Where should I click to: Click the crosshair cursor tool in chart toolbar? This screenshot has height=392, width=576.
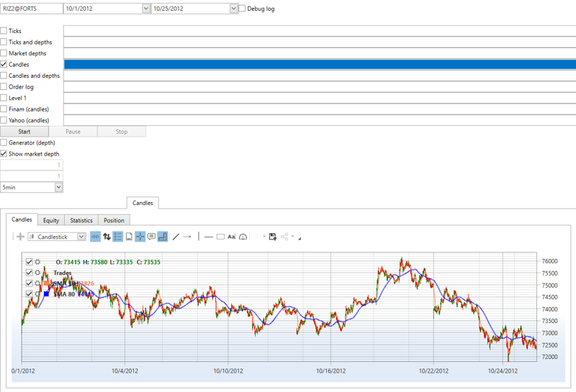[x=140, y=237]
